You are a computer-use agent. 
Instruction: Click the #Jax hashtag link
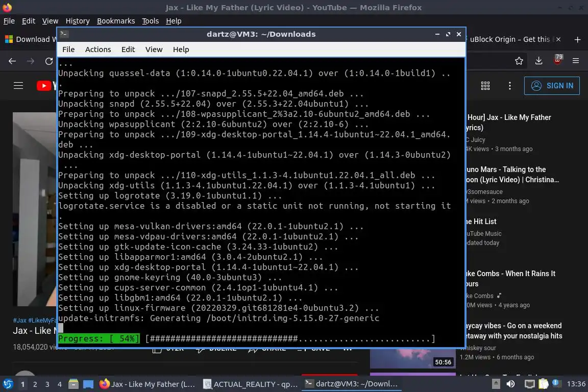point(20,321)
